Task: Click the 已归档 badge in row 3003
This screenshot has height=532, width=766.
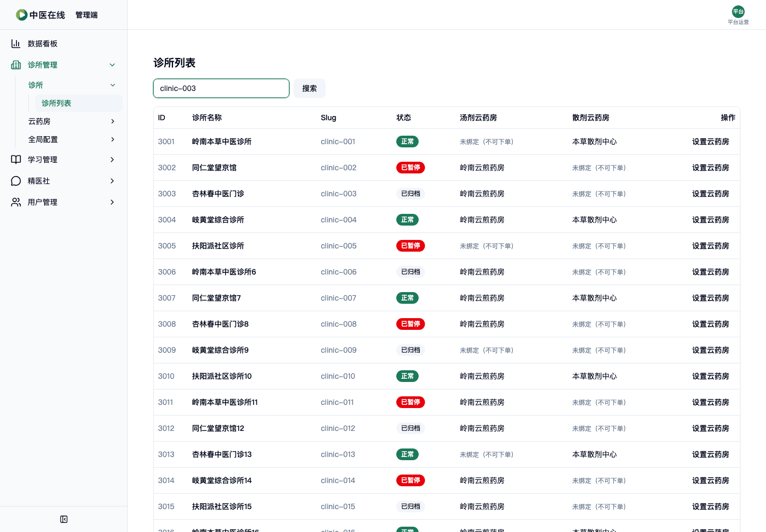Action: tap(411, 194)
